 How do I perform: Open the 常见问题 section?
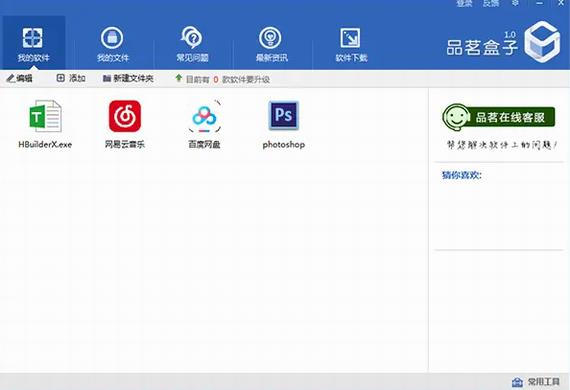pyautogui.click(x=192, y=43)
